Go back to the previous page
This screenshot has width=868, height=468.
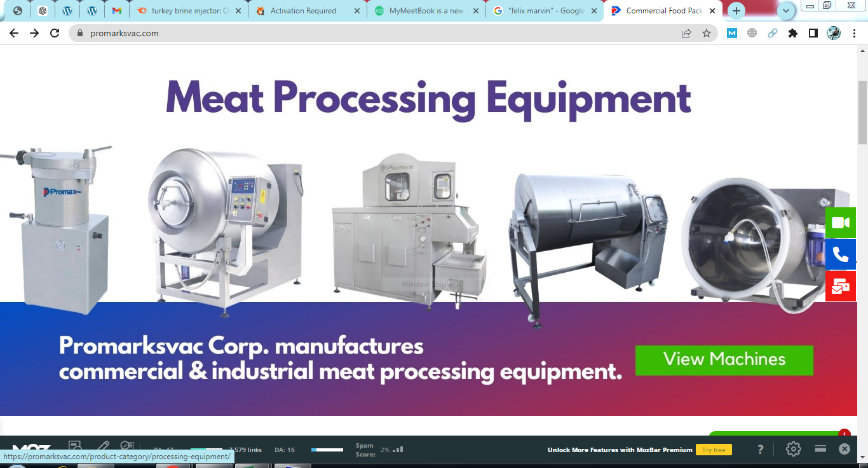click(14, 33)
